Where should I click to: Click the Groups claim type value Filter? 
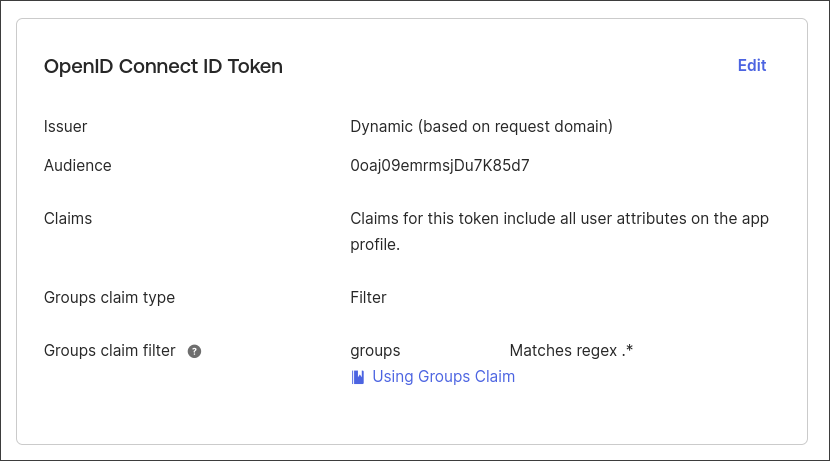(x=368, y=297)
